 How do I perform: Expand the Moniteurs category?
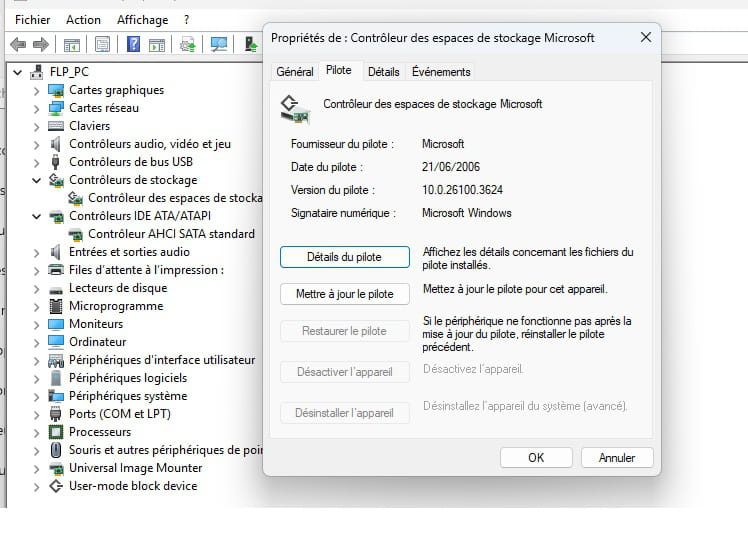click(36, 324)
